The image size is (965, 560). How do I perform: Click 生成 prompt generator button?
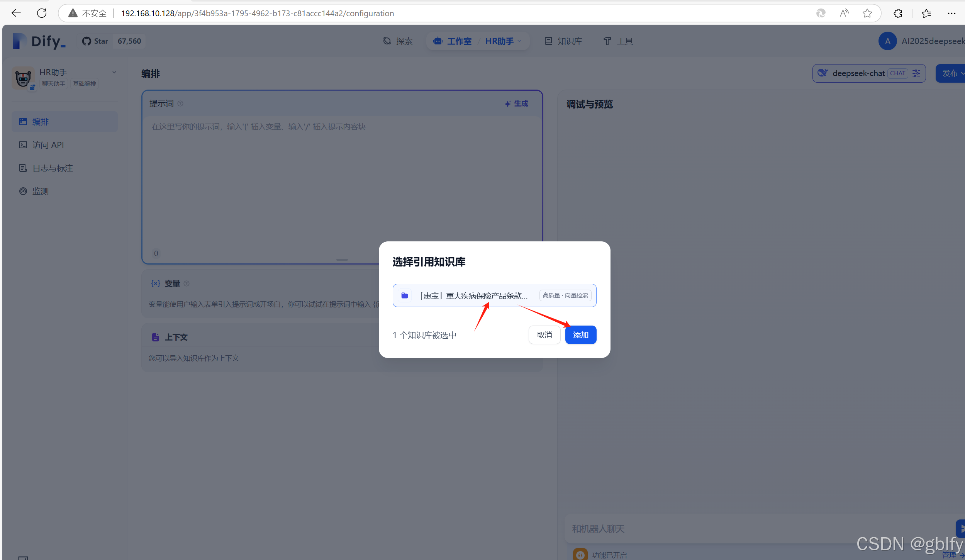(516, 104)
